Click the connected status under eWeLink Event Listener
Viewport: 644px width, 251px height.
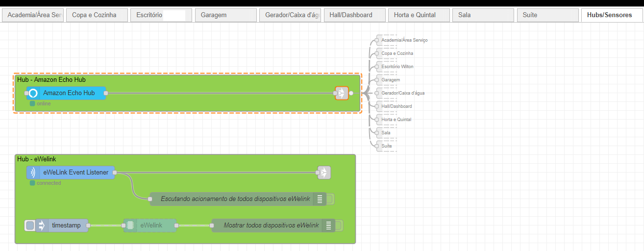(x=46, y=183)
